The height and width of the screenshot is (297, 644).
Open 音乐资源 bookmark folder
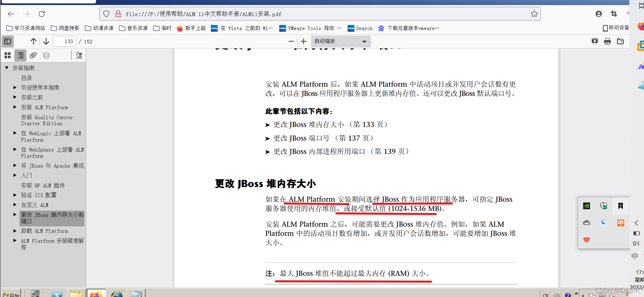pos(133,28)
